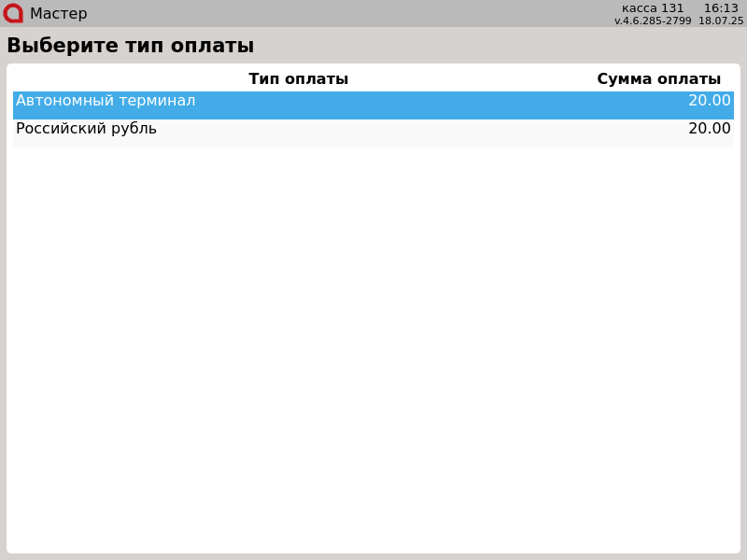The height and width of the screenshot is (560, 747).
Task: Select the Российский рубль payment type
Action: [86, 129]
